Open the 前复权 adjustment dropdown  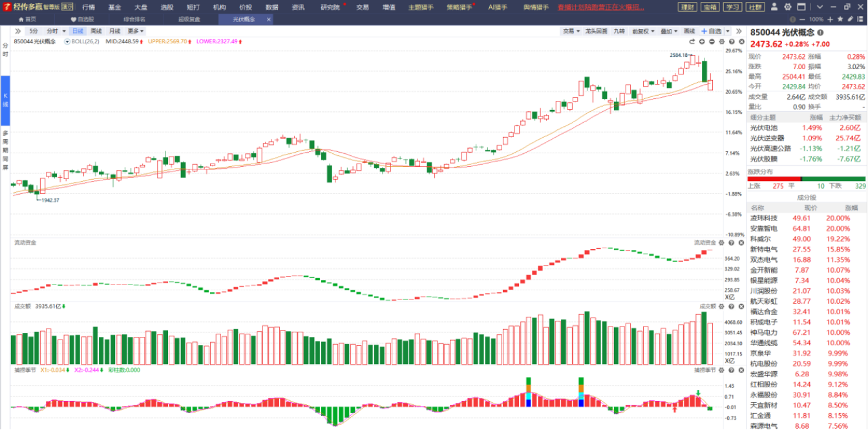[642, 31]
